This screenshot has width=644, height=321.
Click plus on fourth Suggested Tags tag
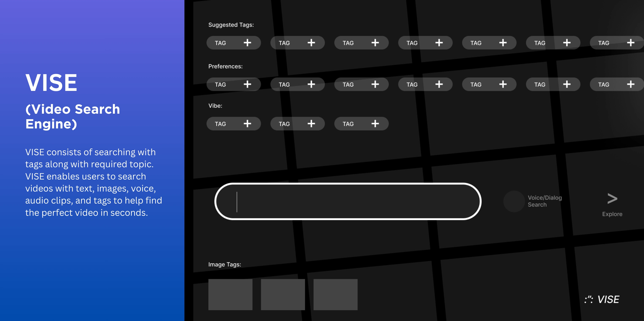pyautogui.click(x=439, y=43)
